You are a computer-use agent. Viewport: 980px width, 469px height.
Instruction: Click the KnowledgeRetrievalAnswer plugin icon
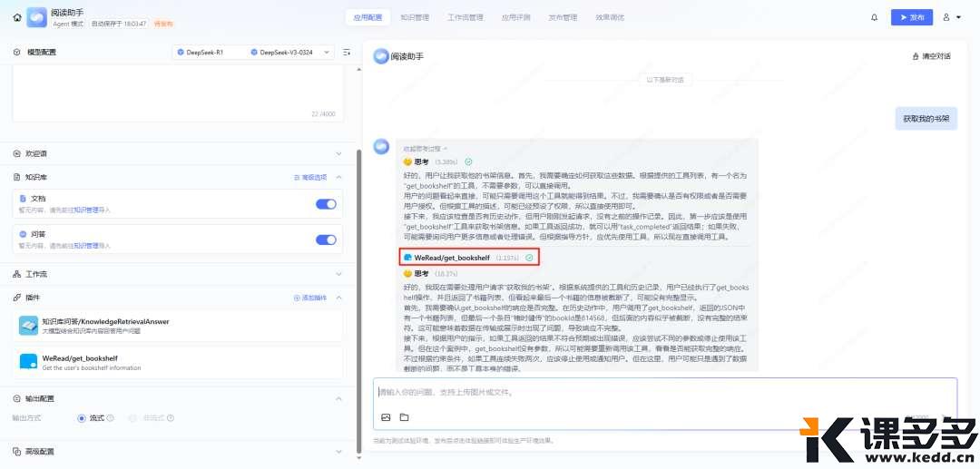tap(29, 326)
